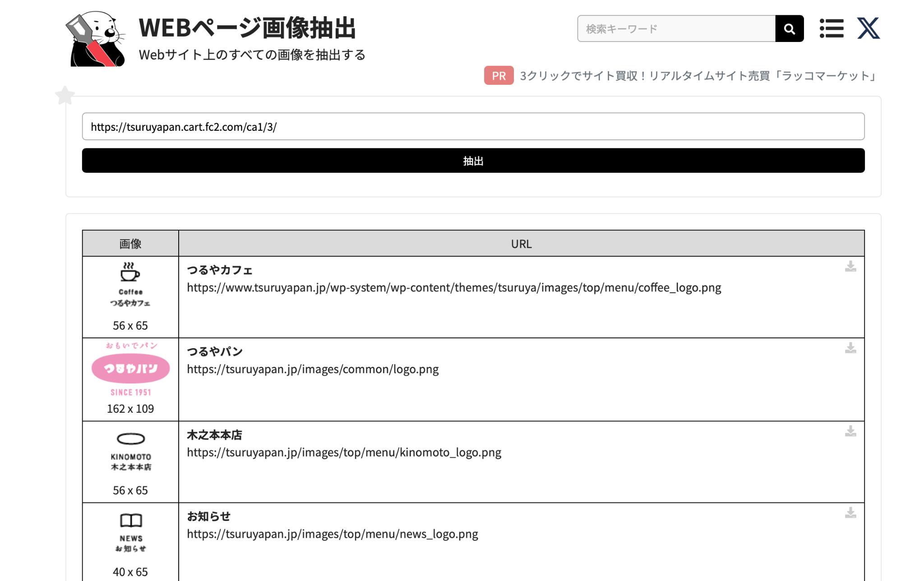Click the URL column header

[522, 242]
